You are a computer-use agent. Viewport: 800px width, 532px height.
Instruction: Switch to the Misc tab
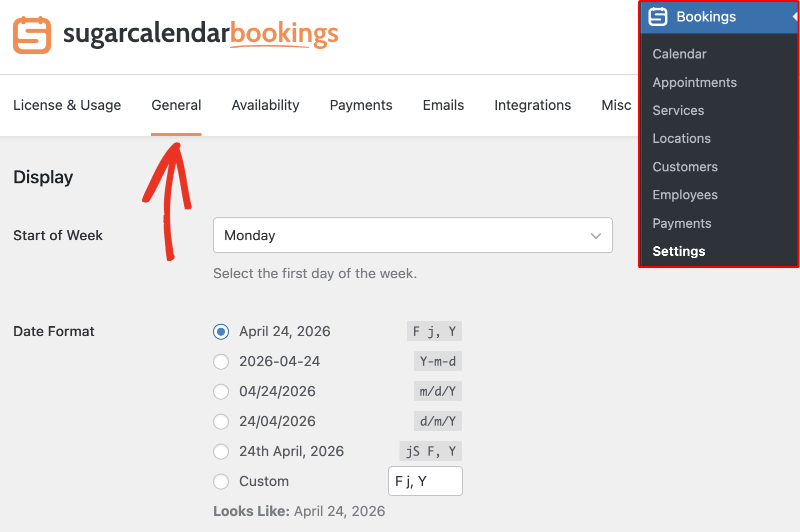point(616,105)
